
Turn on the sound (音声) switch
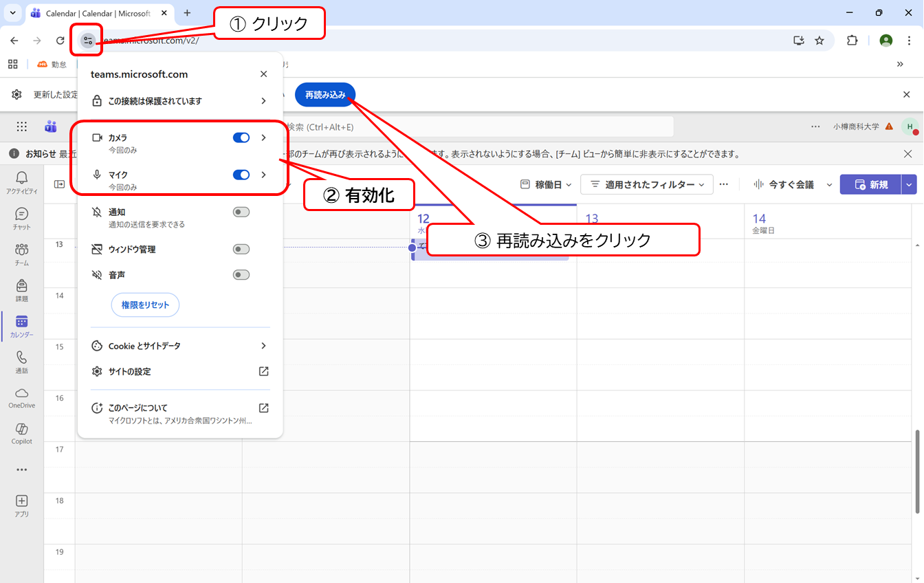[x=241, y=275]
